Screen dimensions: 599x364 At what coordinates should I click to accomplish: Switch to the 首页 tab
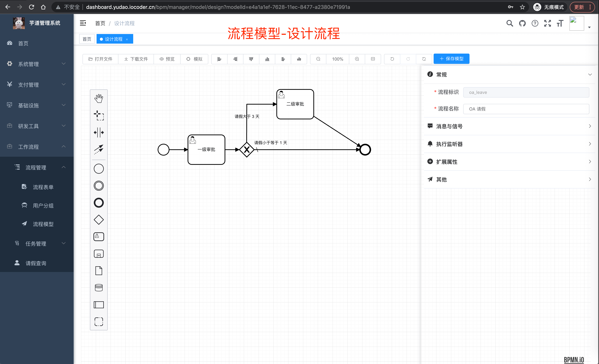click(x=87, y=39)
